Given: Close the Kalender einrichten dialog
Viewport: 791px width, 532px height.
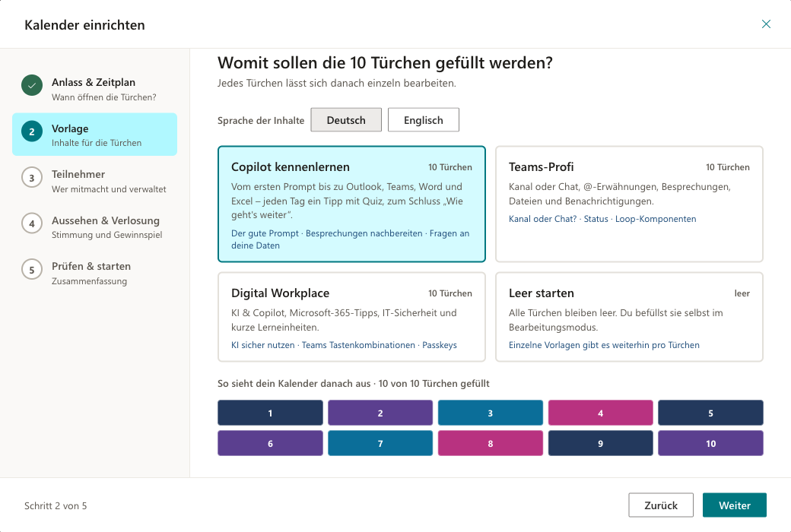Looking at the screenshot, I should (x=766, y=24).
